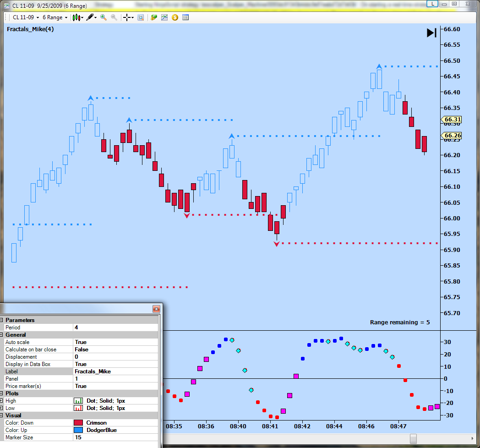The height and width of the screenshot is (448, 480).
Task: Click the 08:44 time axis label
Action: click(x=334, y=426)
